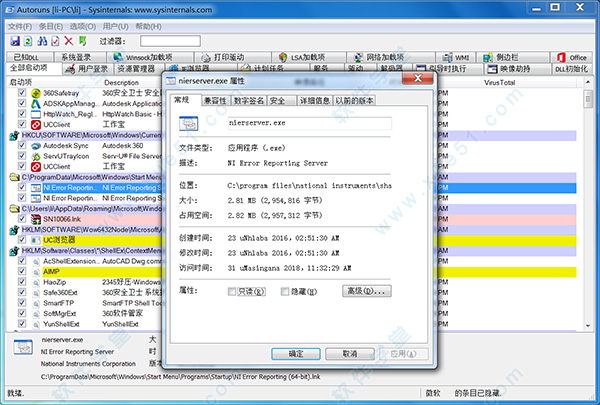Click the SmartFTP entry icon
This screenshot has width=600, height=405.
[36, 304]
